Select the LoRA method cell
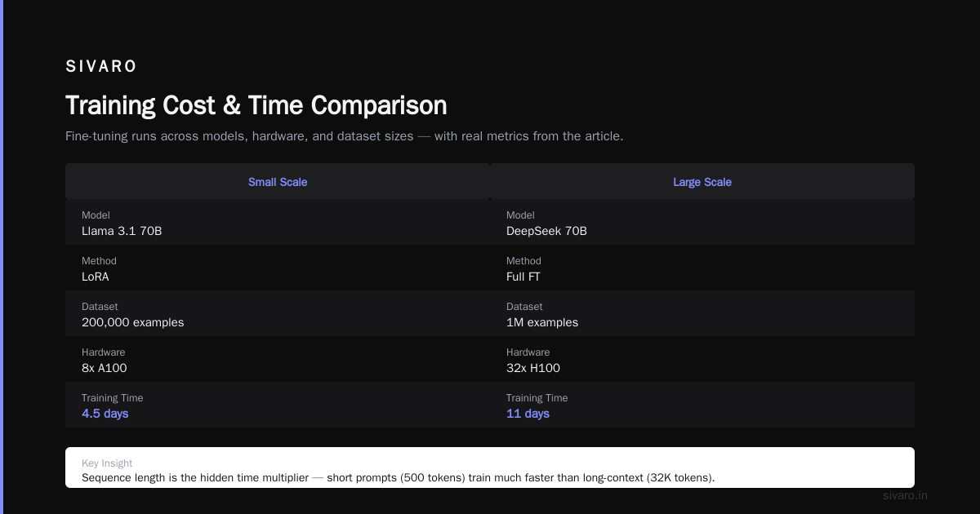 tap(278, 268)
